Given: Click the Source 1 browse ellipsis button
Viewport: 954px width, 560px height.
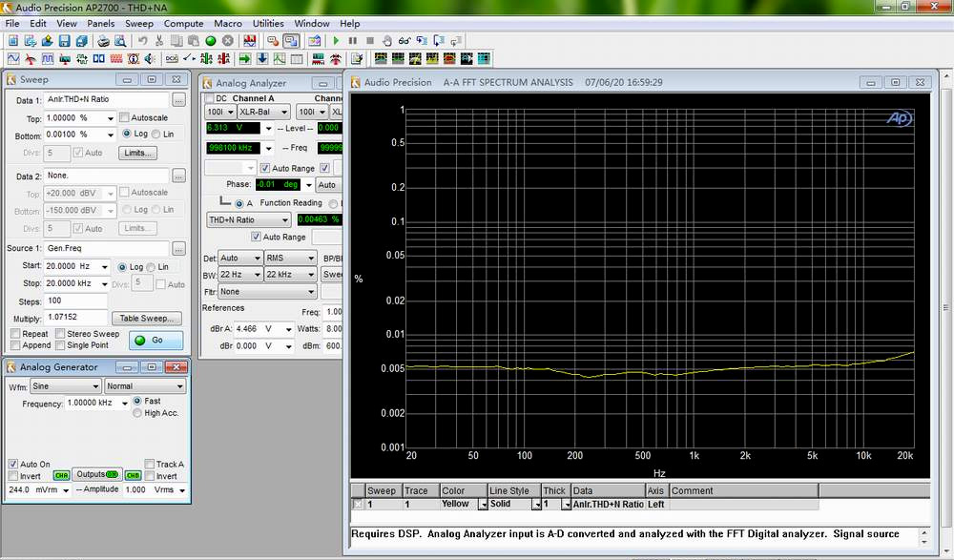Looking at the screenshot, I should [x=178, y=249].
